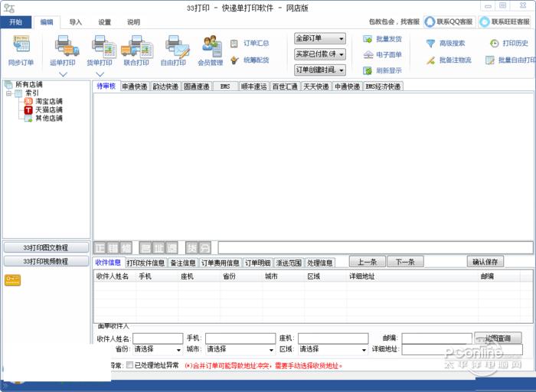Select 淘宝店铺 in the store tree
The height and width of the screenshot is (392, 536).
tap(49, 101)
